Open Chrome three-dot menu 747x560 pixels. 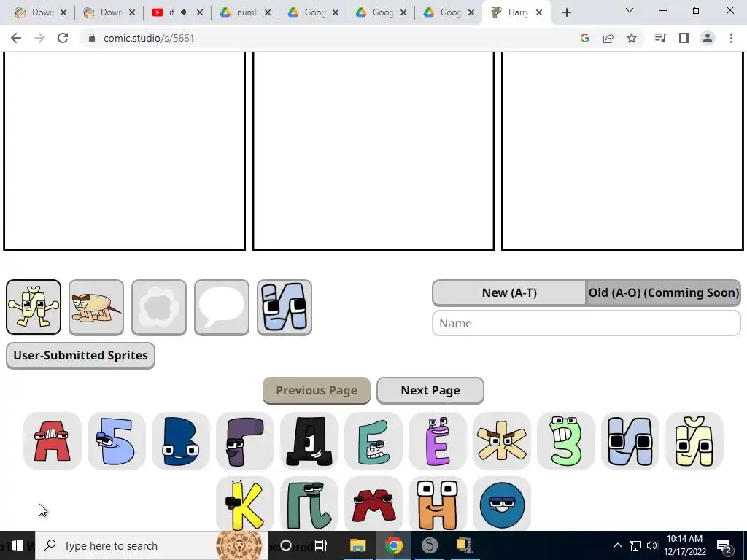731,38
